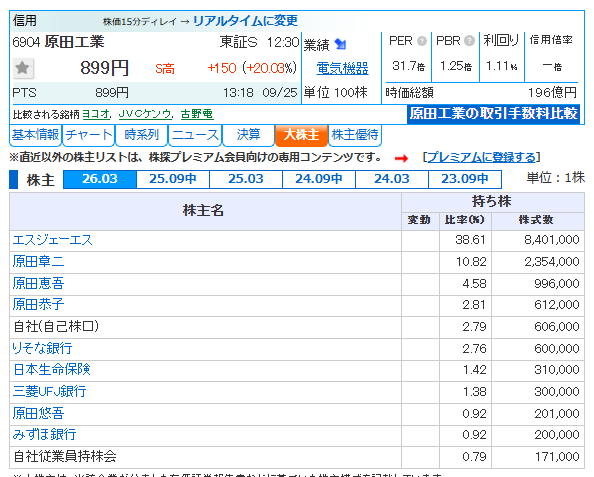
Task: Open shareholder 原田悠吾
Action: (38, 413)
